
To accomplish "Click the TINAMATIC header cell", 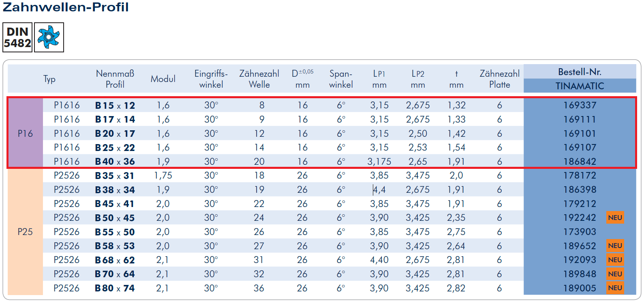I will point(580,86).
